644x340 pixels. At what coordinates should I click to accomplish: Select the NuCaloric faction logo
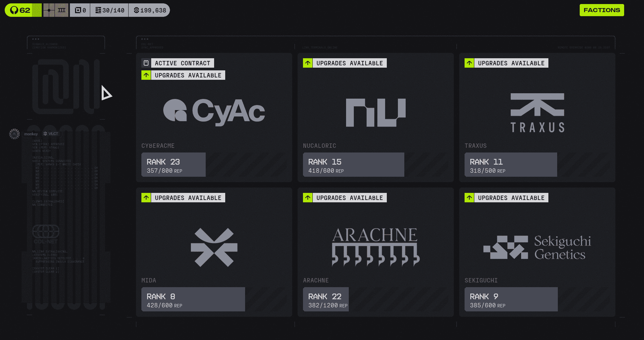pos(376,112)
